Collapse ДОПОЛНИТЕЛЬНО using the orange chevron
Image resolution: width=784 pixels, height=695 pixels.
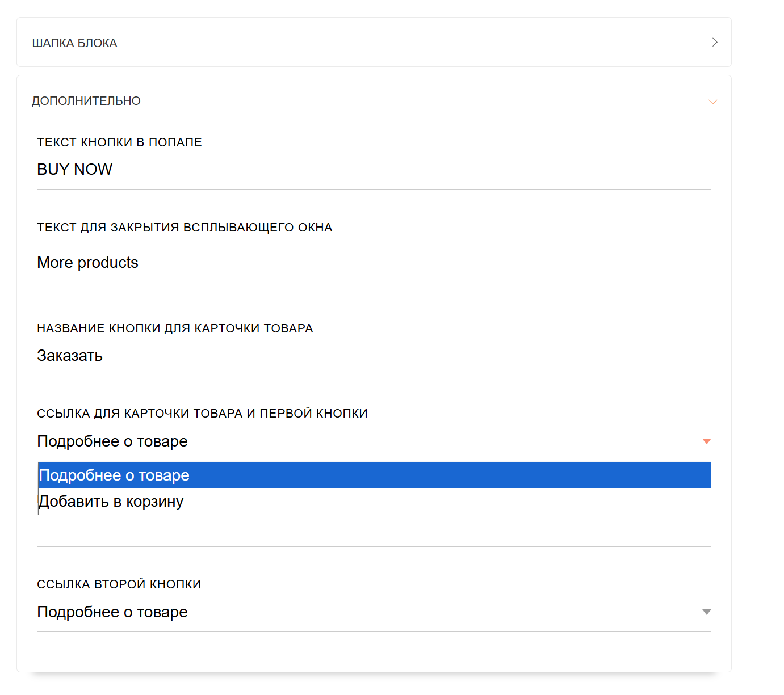(713, 102)
